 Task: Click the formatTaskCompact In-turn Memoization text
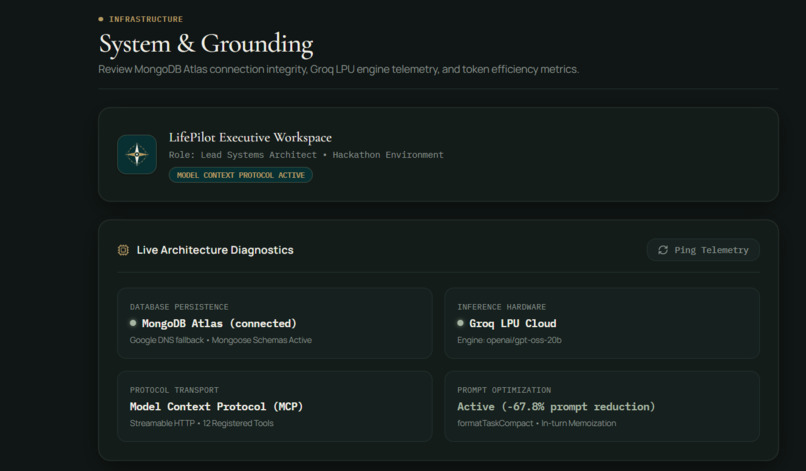point(537,423)
